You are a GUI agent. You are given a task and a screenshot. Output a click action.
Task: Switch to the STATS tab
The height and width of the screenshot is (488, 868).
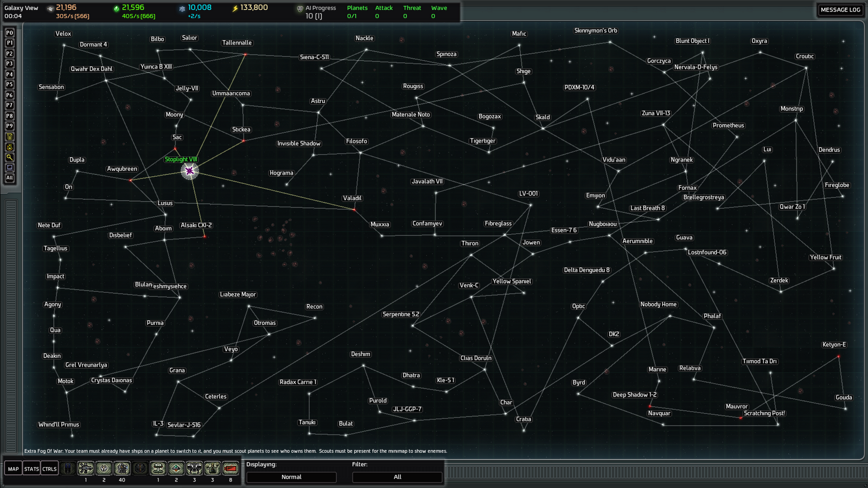click(31, 469)
